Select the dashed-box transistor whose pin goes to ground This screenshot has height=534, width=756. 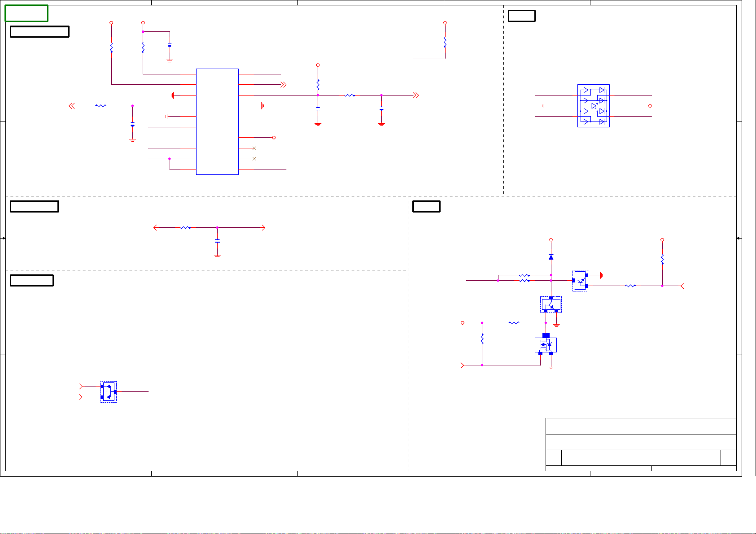click(580, 281)
